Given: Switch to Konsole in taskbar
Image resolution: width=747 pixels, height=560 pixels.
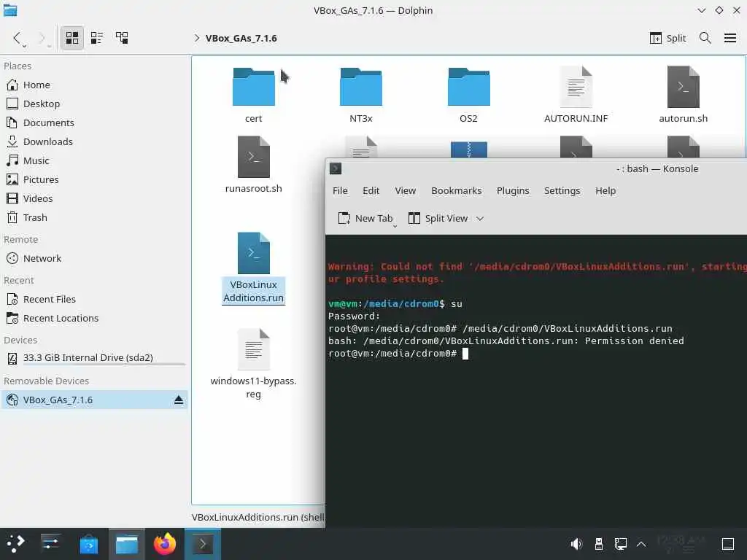Looking at the screenshot, I should click(203, 544).
